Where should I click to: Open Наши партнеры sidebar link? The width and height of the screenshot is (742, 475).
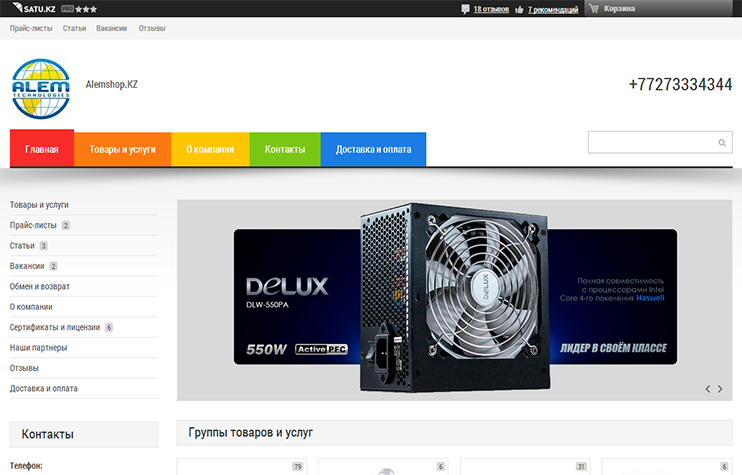pos(38,348)
